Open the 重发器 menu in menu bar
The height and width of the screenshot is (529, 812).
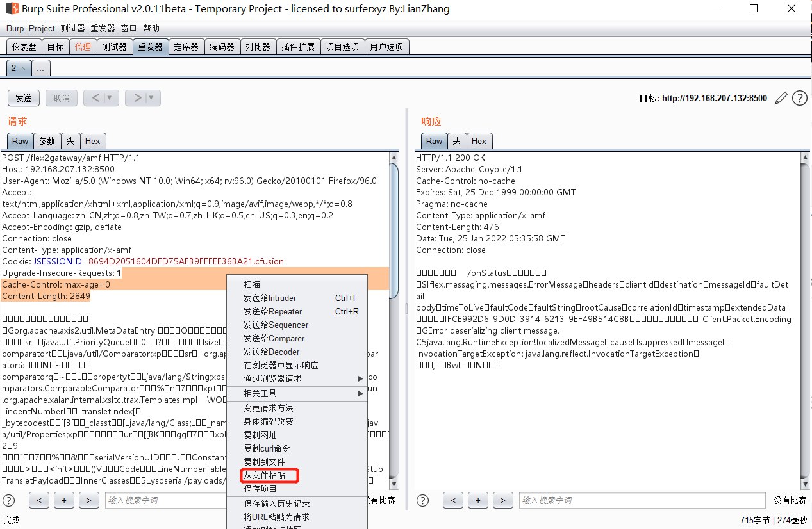(103, 28)
